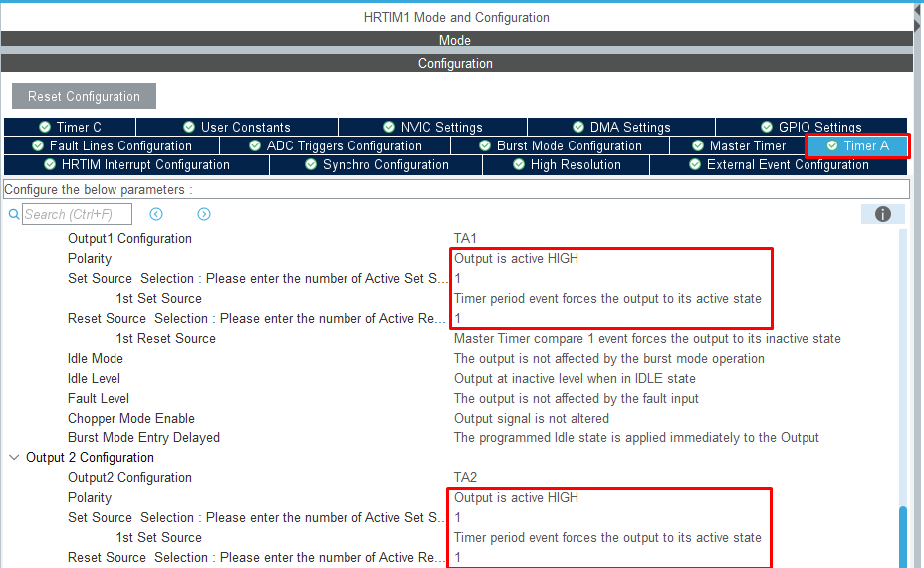924x568 pixels.
Task: Click the Reset Configuration button
Action: [x=84, y=96]
